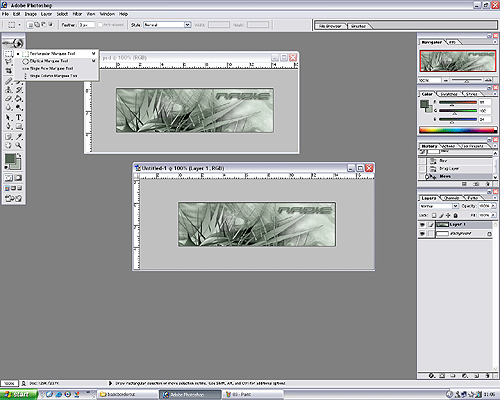Click Navigator zoom in mountains icon
This screenshot has height=400, width=500.
pos(488,80)
